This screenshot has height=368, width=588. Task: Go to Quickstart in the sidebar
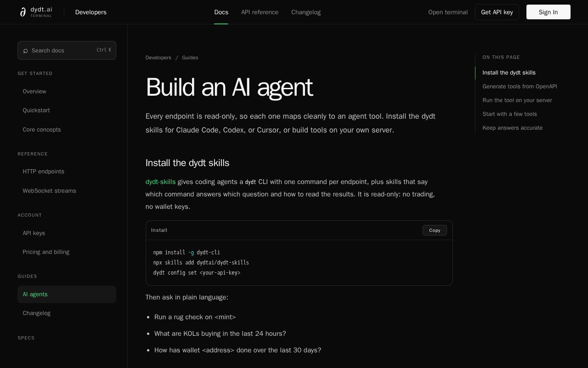tap(67, 110)
